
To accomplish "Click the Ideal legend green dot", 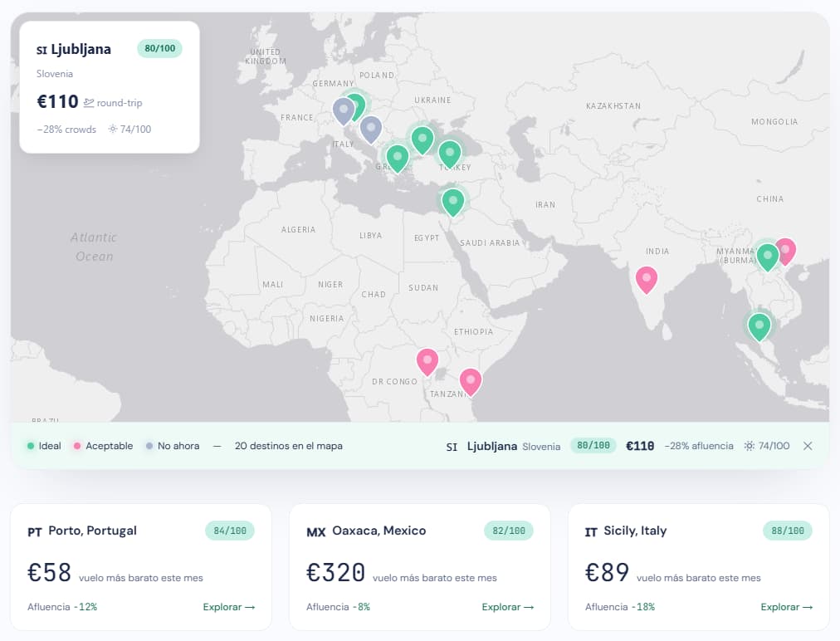I will [31, 446].
